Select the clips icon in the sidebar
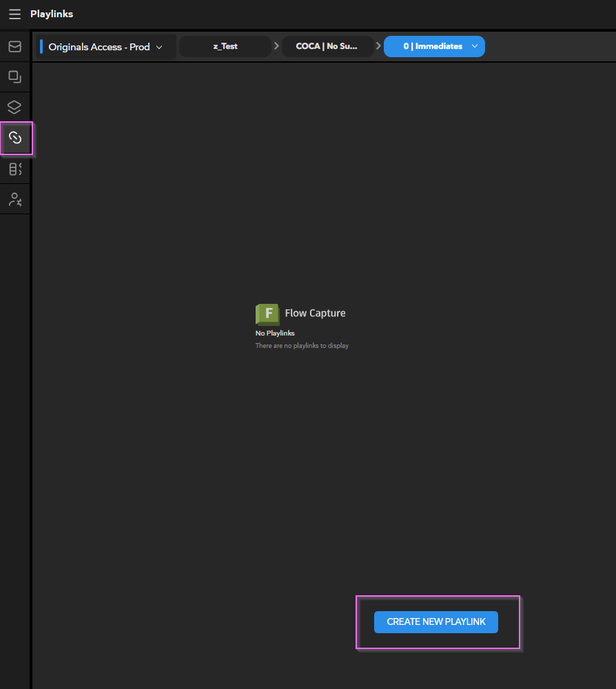 [14, 77]
